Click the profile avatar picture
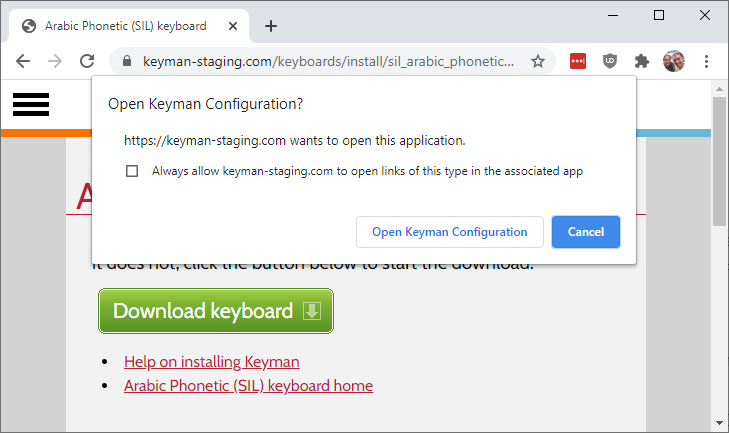Image resolution: width=729 pixels, height=433 pixels. pos(674,61)
